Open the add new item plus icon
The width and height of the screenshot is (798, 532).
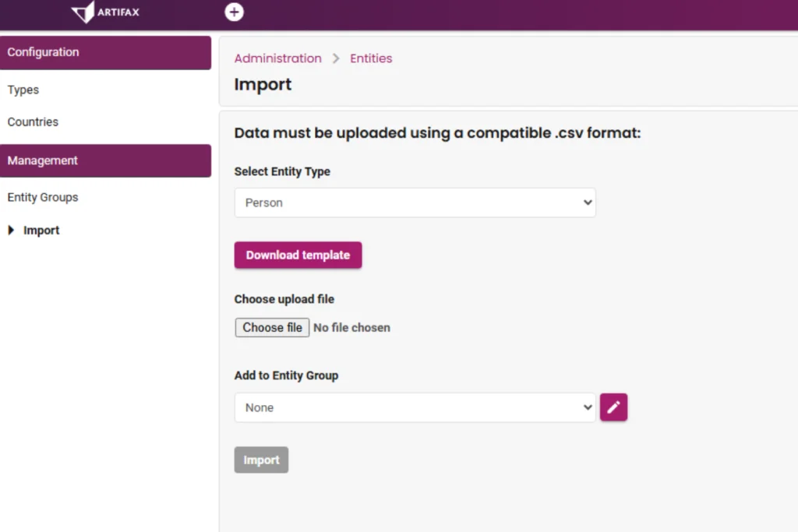click(x=234, y=12)
